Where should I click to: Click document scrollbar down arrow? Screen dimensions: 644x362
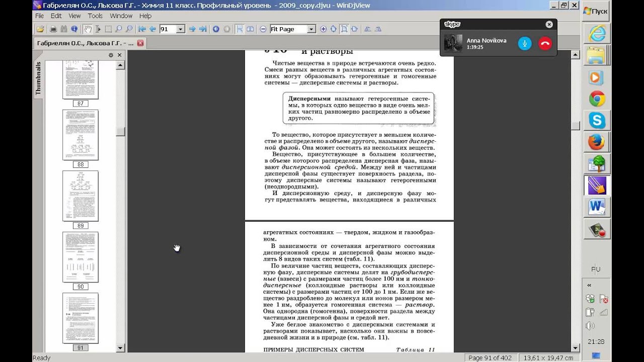coord(576,348)
